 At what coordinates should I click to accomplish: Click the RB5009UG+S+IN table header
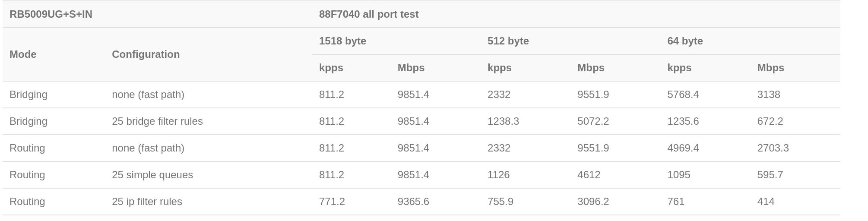[x=51, y=14]
